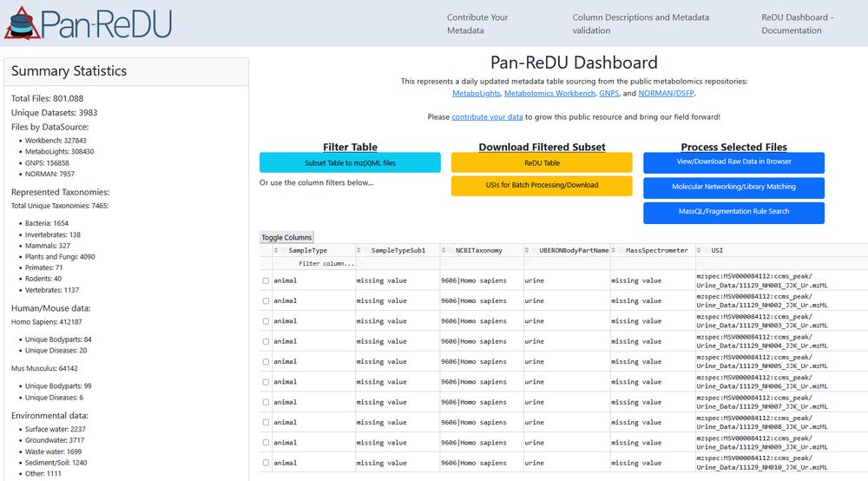Viewport: 868px width, 481px height.
Task: Launch Molecular Networking/Library Matching
Action: pyautogui.click(x=733, y=187)
